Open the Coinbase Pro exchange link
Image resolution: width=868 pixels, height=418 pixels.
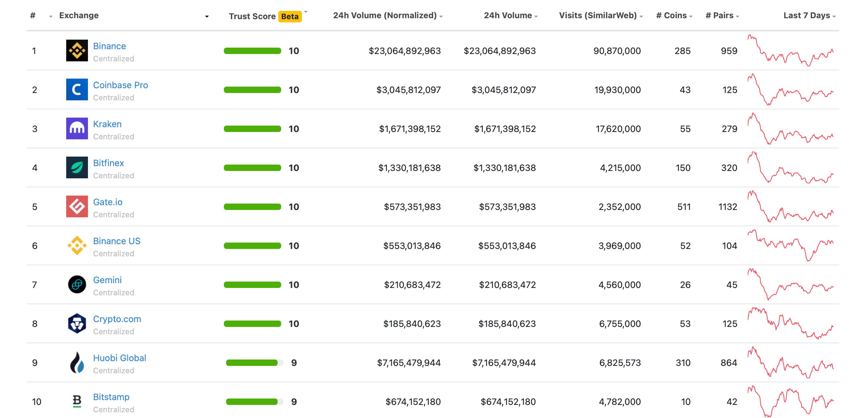(x=120, y=85)
